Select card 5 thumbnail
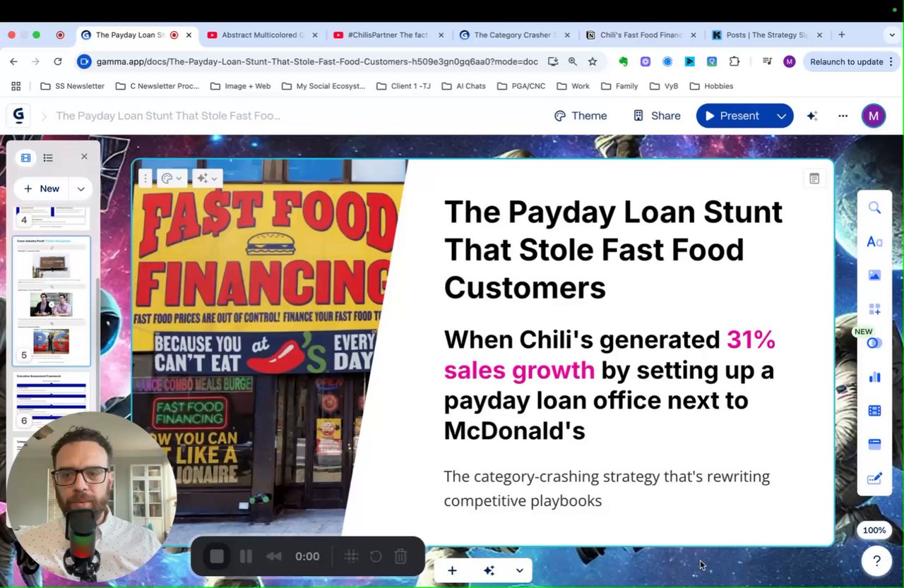 52,301
